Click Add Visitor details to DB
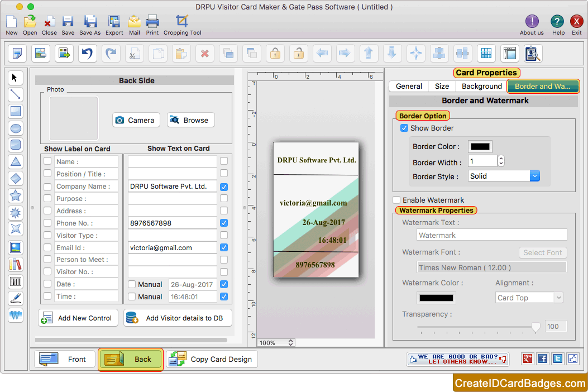 pos(178,318)
